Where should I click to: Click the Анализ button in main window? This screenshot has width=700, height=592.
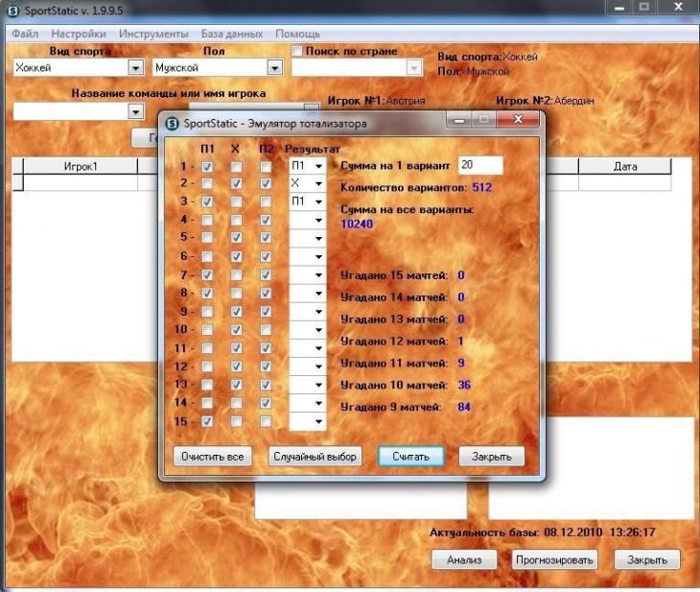pos(464,559)
